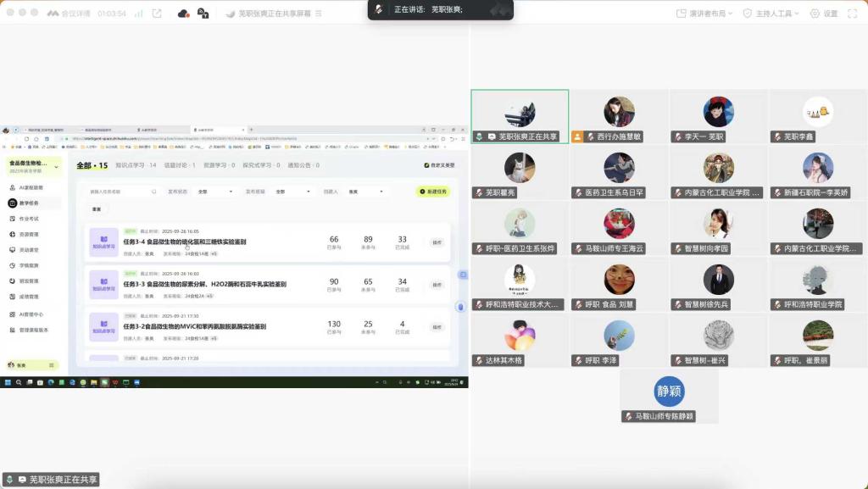This screenshot has width=868, height=489.
Task: Open task 任务3-4 title link
Action: pos(184,242)
